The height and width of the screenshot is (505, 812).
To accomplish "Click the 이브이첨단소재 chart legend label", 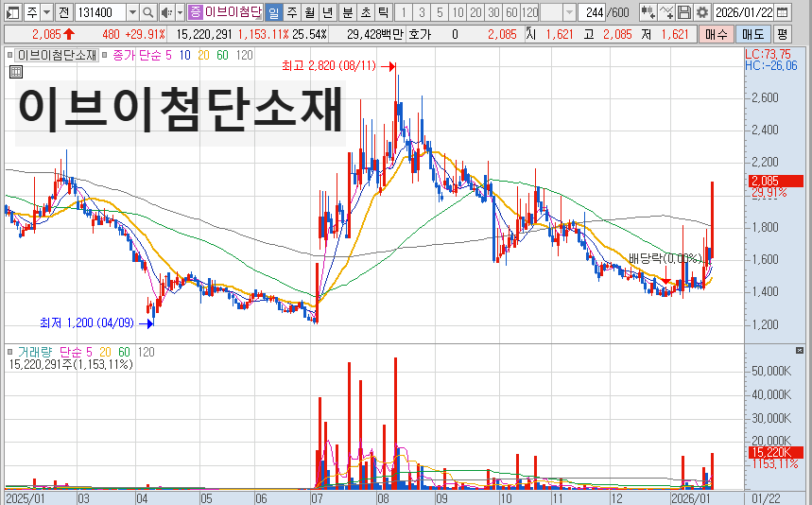I will (x=57, y=55).
